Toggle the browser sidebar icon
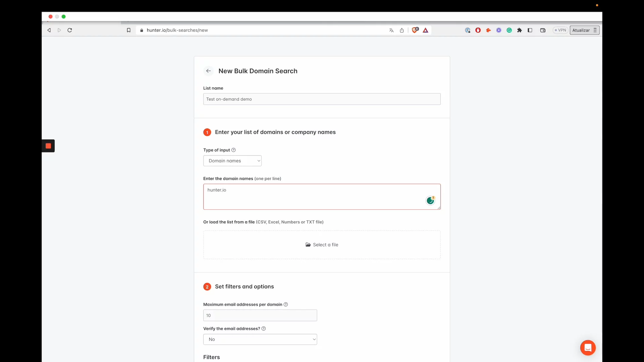This screenshot has height=362, width=644. 530,30
